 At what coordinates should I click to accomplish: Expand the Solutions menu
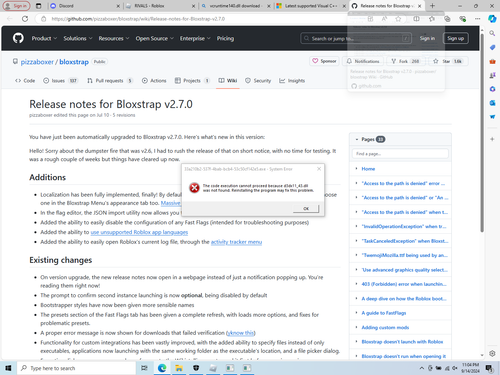(78, 38)
